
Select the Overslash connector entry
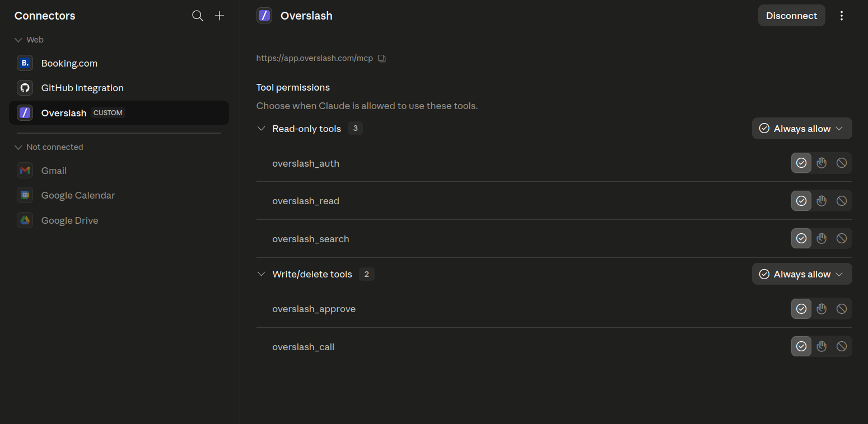[x=119, y=112]
